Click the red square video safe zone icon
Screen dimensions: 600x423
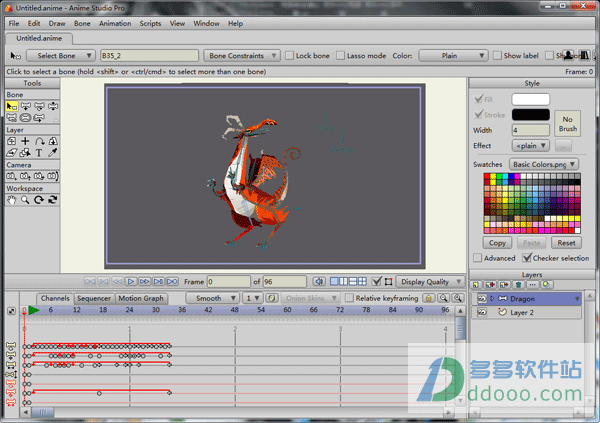click(x=388, y=282)
